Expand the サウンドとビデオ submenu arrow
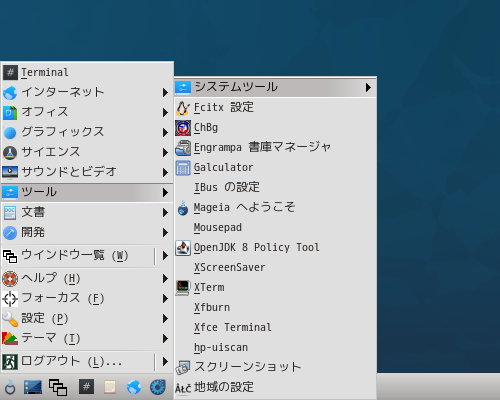 coord(165,172)
